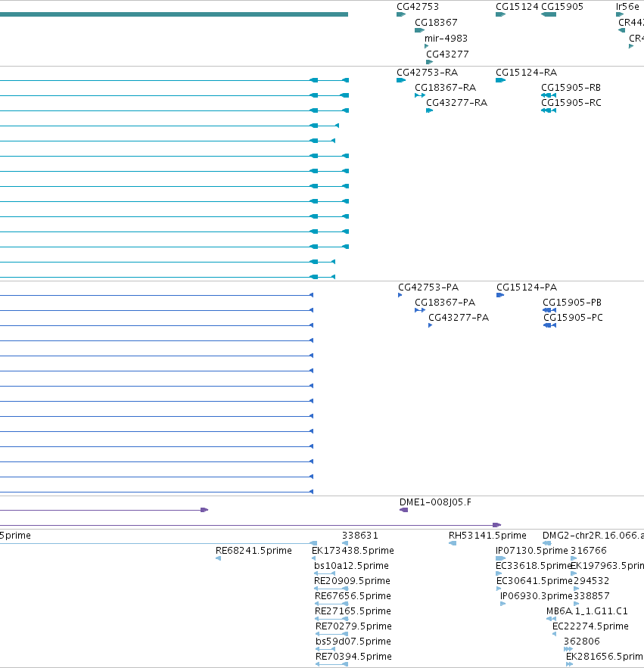This screenshot has height=668, width=644.
Task: Click the IP07130.5prime EST label
Action: [x=531, y=551]
